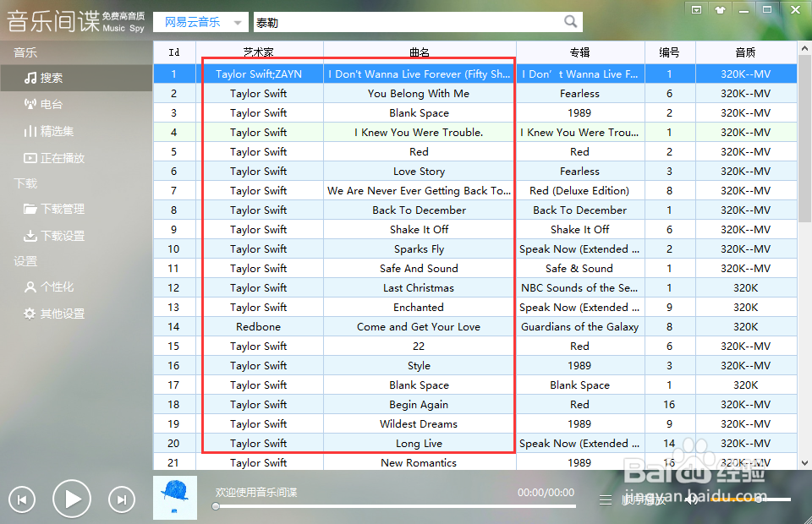Click album 'Safe & Sound' cell
Image resolution: width=812 pixels, height=524 pixels.
(580, 269)
